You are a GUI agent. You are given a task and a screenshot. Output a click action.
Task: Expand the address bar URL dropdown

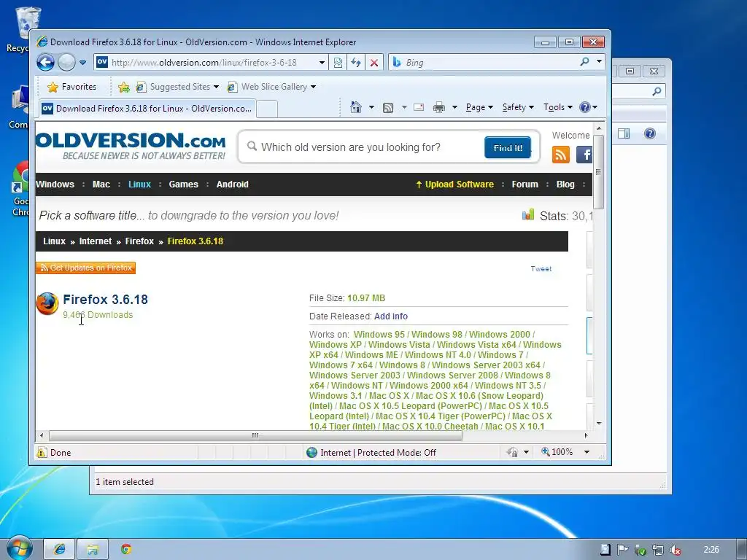point(322,63)
